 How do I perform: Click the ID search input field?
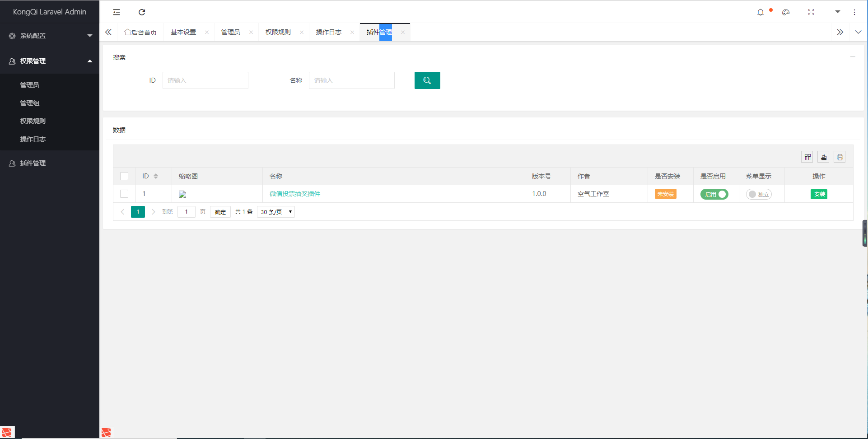pos(205,80)
